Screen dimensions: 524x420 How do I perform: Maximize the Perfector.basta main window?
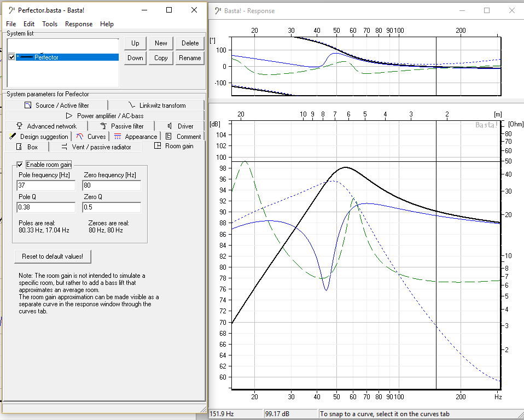(169, 10)
